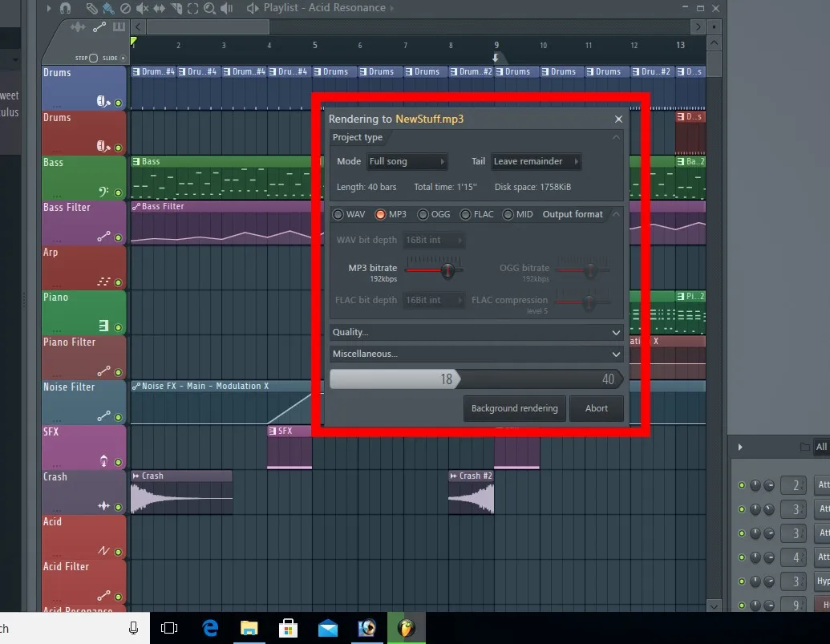Select the Paint brush tool
The width and height of the screenshot is (830, 644).
108,8
